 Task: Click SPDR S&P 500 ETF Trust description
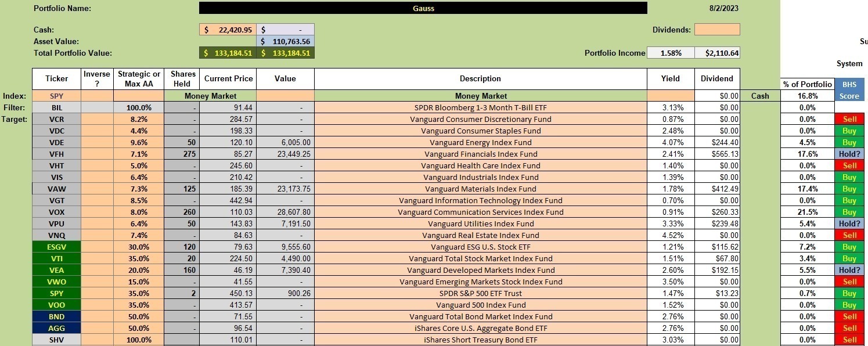pos(480,293)
